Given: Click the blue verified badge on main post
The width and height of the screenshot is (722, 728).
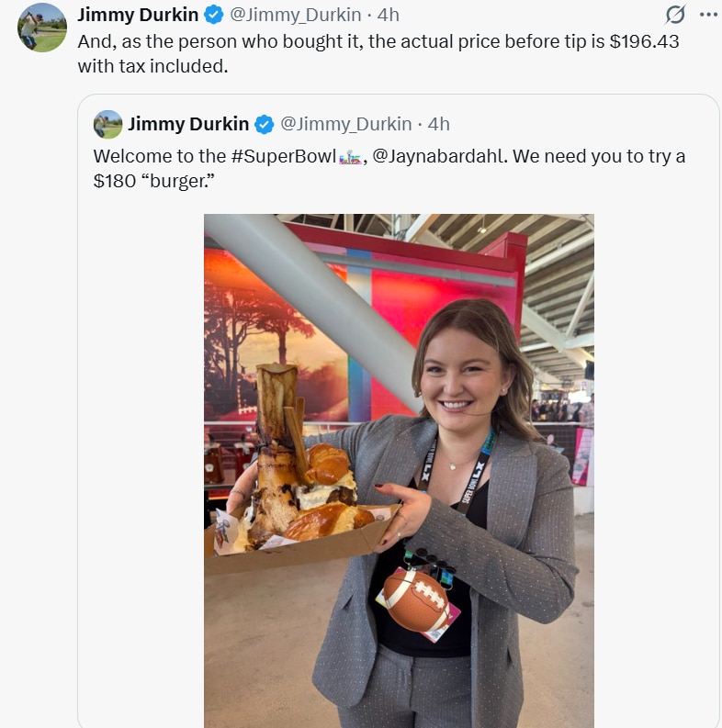Looking at the screenshot, I should coord(214,15).
